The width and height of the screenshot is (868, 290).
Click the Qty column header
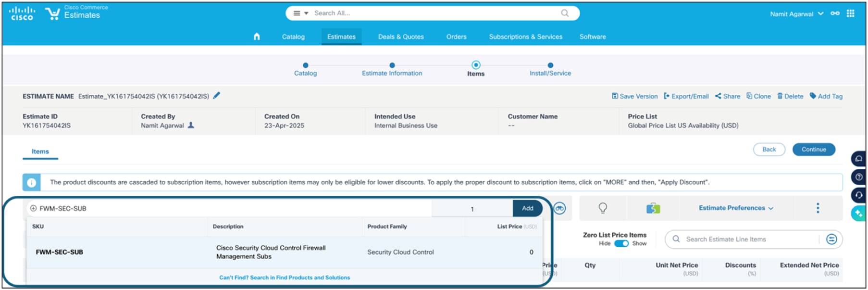pos(590,265)
